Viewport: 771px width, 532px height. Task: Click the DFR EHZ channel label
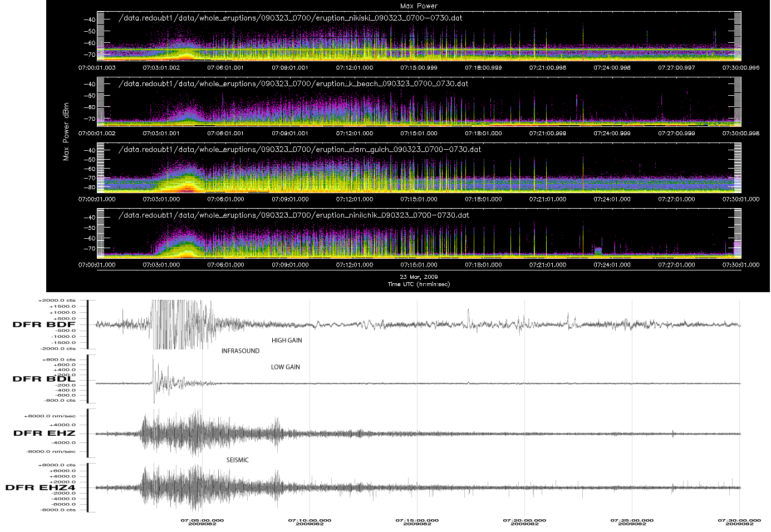(x=44, y=433)
